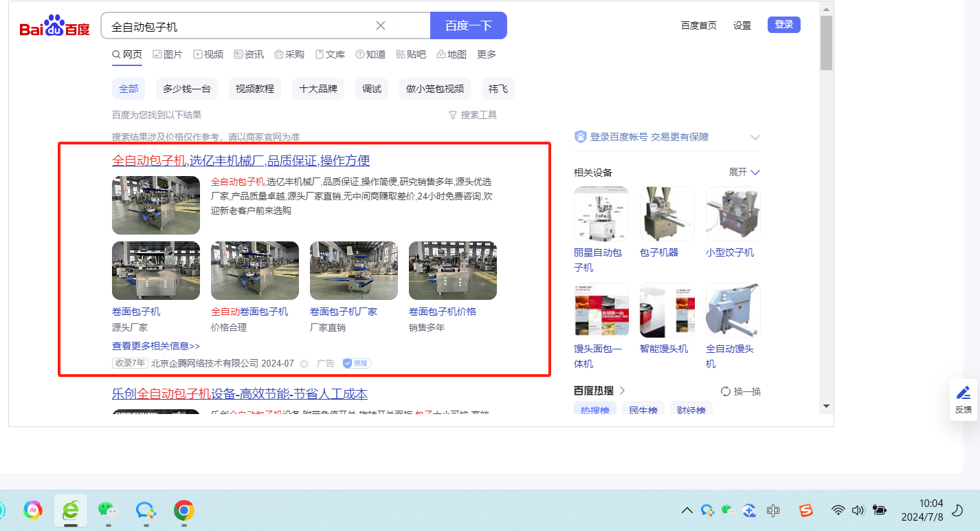Viewport: 980px width, 531px height.
Task: Click the 保障 guarantee badge
Action: 357,363
